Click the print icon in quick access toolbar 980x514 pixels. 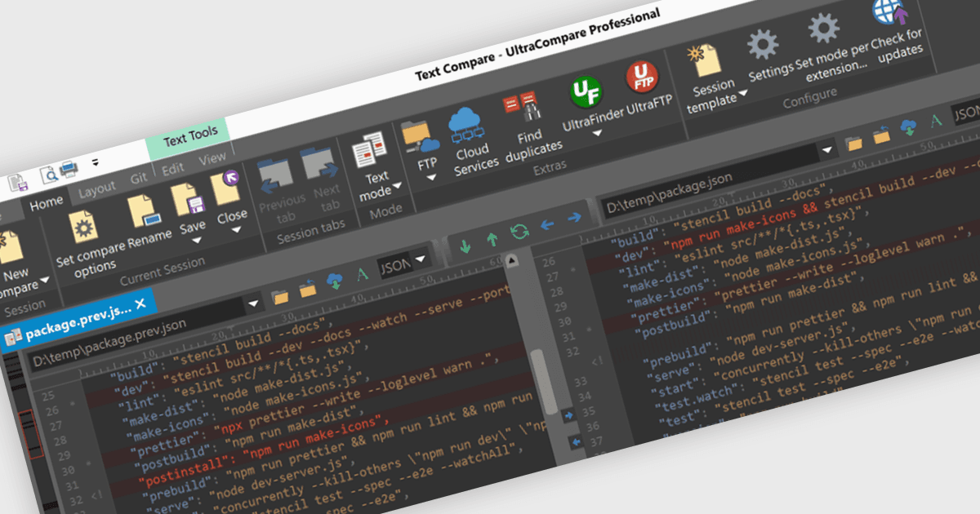(67, 169)
